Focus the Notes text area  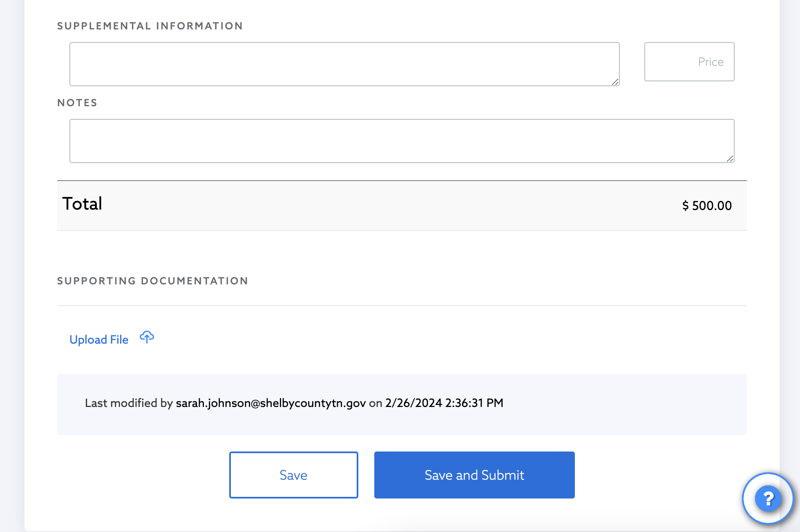pos(401,141)
